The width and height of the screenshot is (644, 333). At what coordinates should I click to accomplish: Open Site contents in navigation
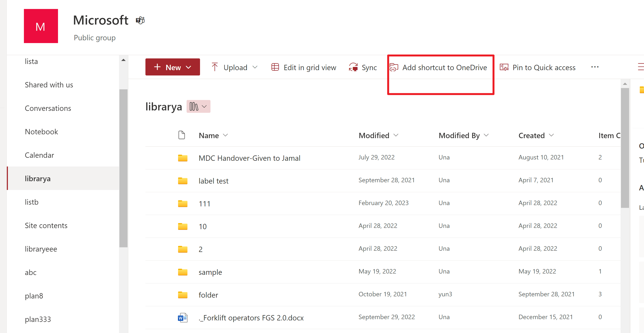(46, 226)
